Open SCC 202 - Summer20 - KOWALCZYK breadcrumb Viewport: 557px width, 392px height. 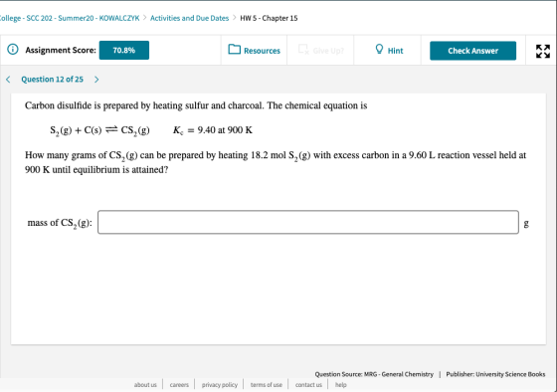[x=70, y=18]
